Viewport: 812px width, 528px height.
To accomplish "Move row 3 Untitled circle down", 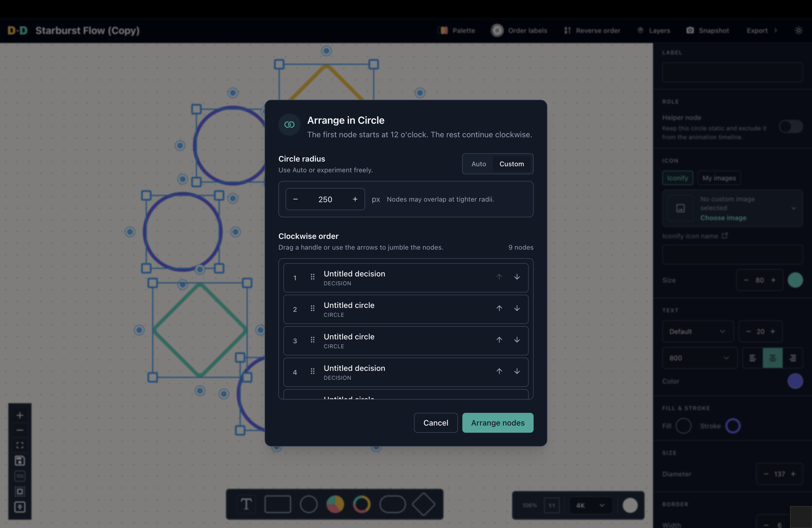I will click(517, 340).
